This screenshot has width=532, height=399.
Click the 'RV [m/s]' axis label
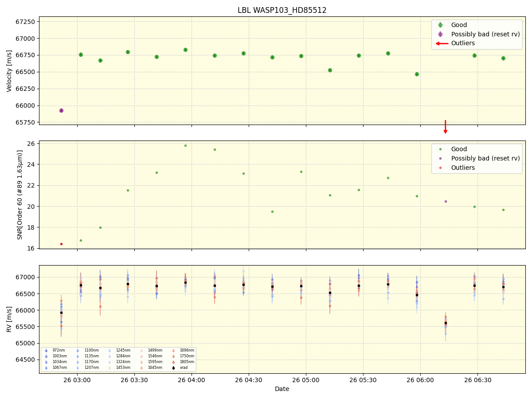click(x=9, y=319)
